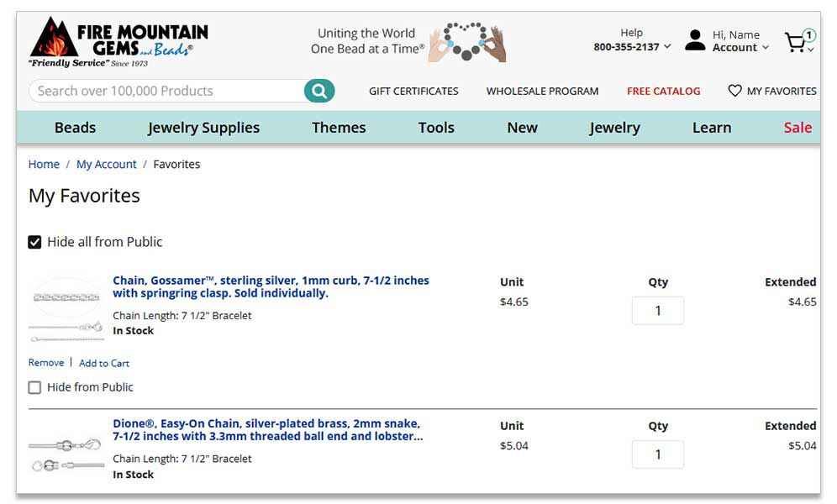Viewport: 837px width, 504px height.
Task: Add the Gossamer chain to cart
Action: pos(104,363)
